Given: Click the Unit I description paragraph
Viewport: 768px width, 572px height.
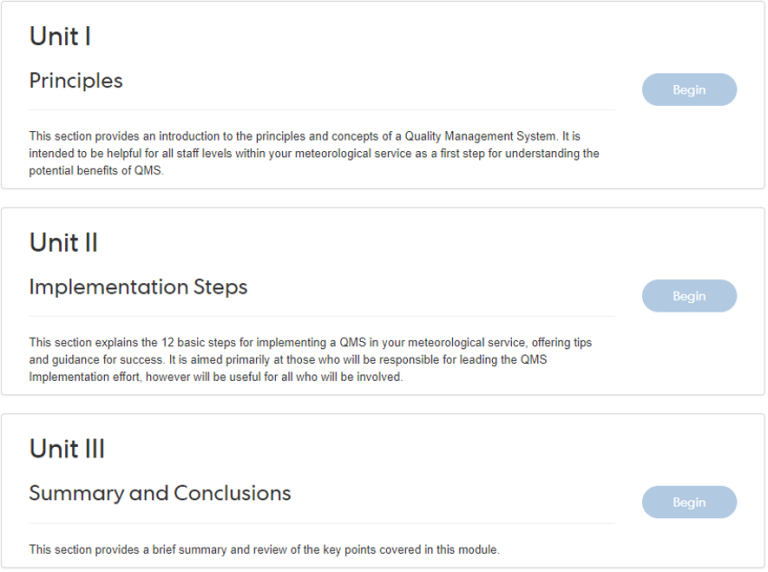Looking at the screenshot, I should click(x=314, y=153).
